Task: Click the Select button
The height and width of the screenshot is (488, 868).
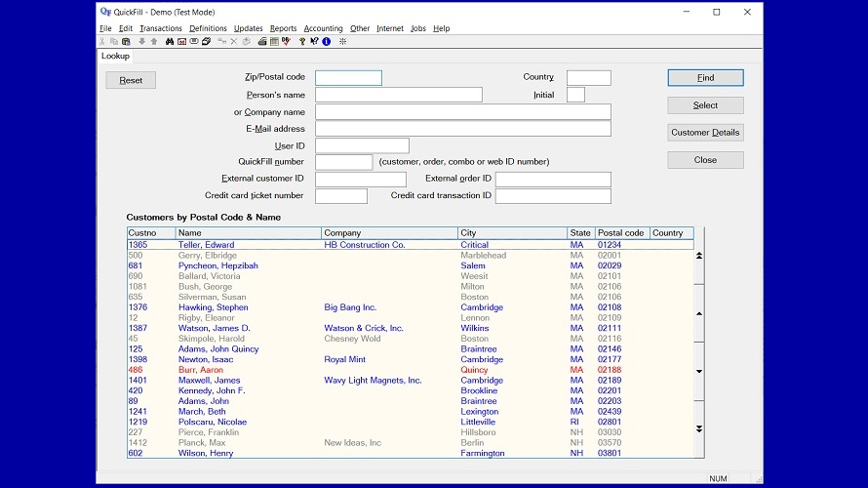Action: (705, 105)
